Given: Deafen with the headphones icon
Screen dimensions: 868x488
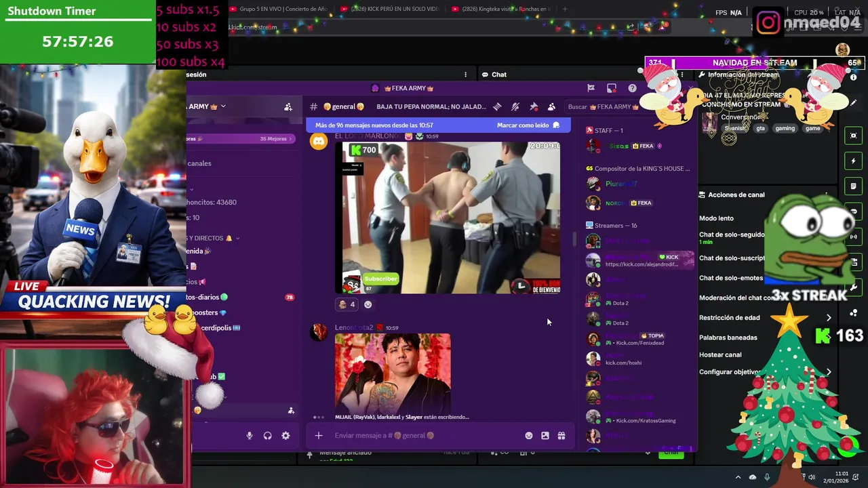Looking at the screenshot, I should click(267, 436).
